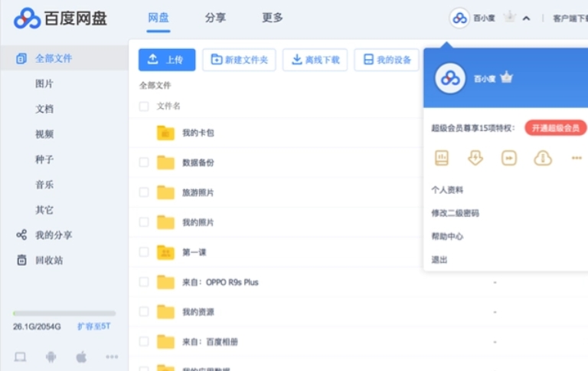The width and height of the screenshot is (588, 371).
Task: Open the 我的资源 folder
Action: (x=198, y=312)
